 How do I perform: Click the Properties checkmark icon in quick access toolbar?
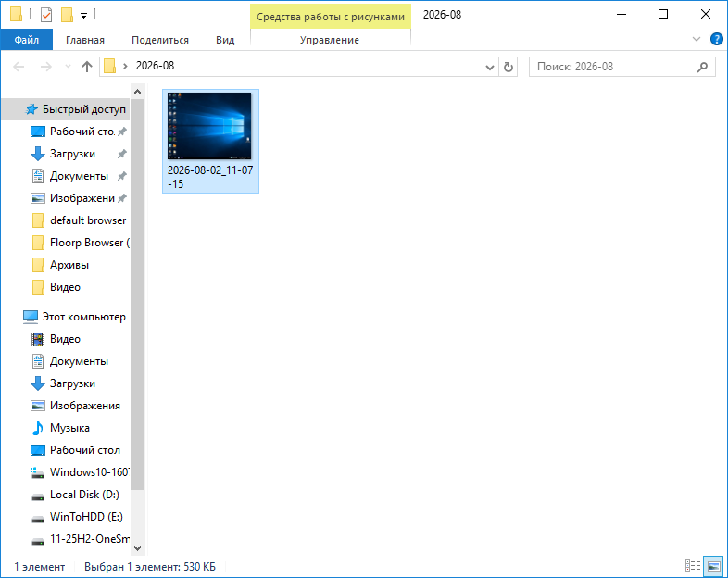click(x=46, y=15)
